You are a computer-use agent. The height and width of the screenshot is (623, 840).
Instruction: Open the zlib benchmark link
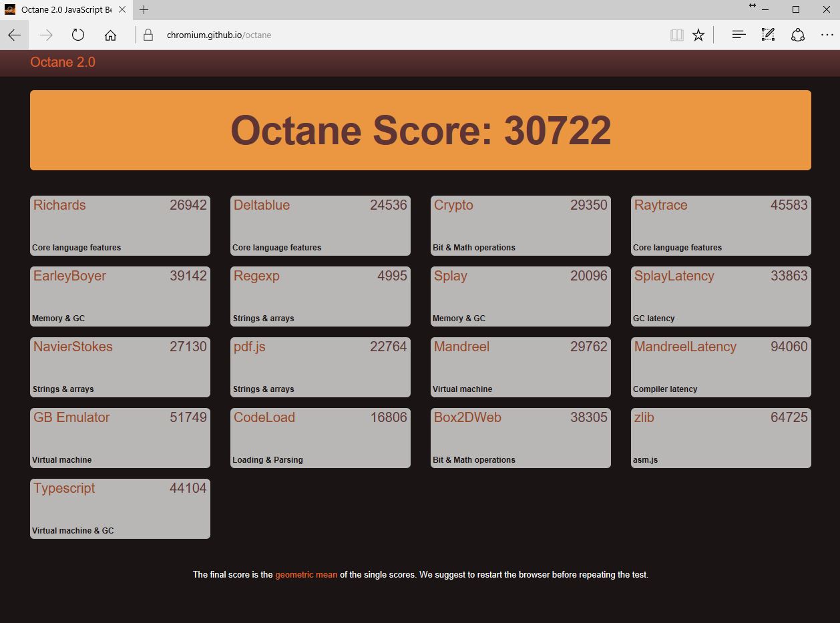tap(644, 417)
